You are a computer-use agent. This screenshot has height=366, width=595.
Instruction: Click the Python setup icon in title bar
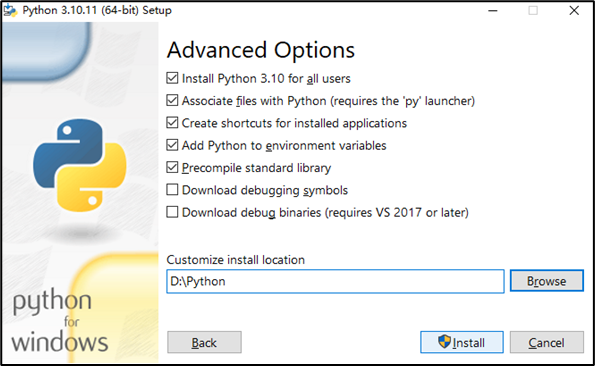(10, 11)
